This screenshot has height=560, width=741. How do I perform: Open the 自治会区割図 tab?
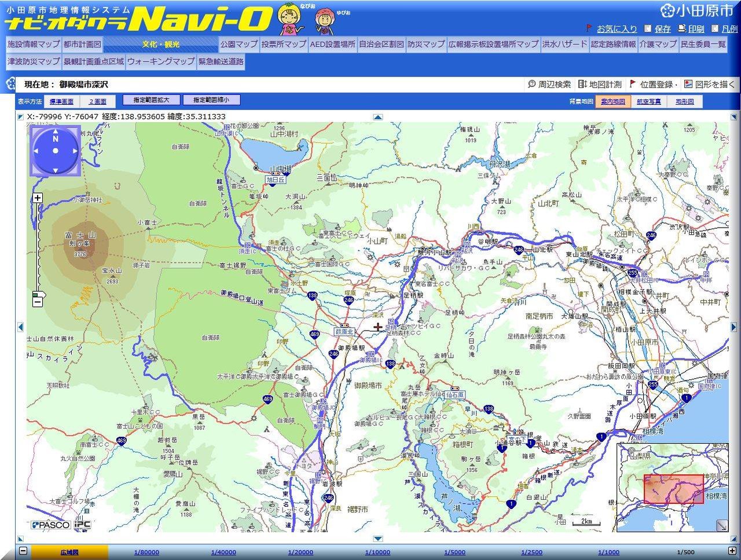pyautogui.click(x=381, y=44)
